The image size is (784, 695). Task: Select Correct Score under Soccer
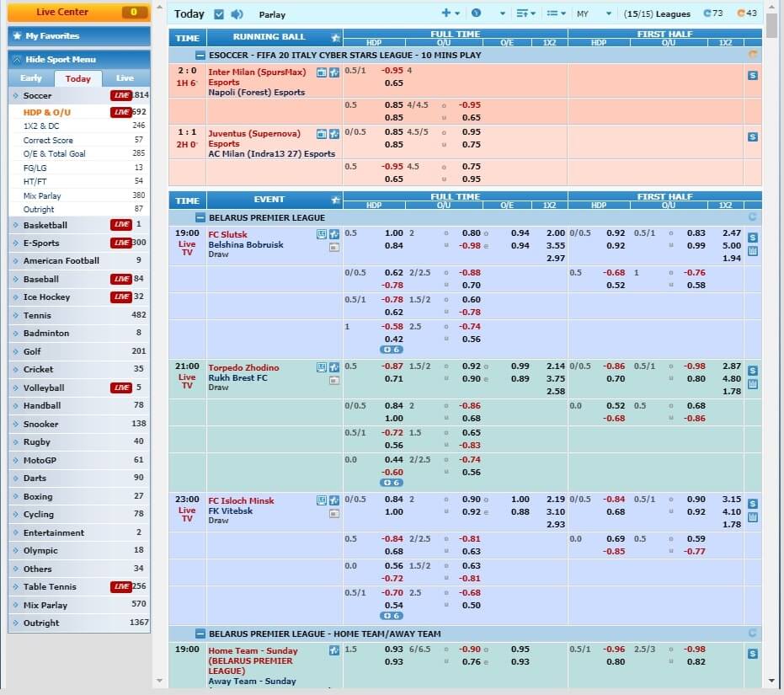(x=48, y=140)
